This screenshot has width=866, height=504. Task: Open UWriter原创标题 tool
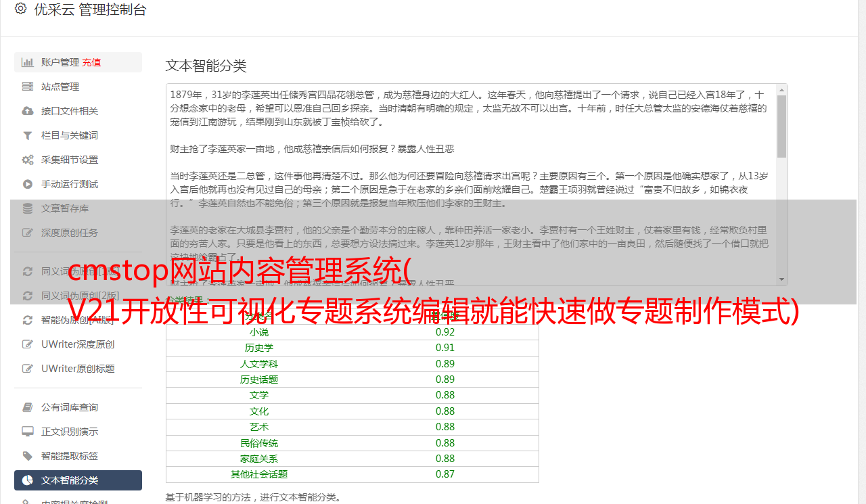78,369
